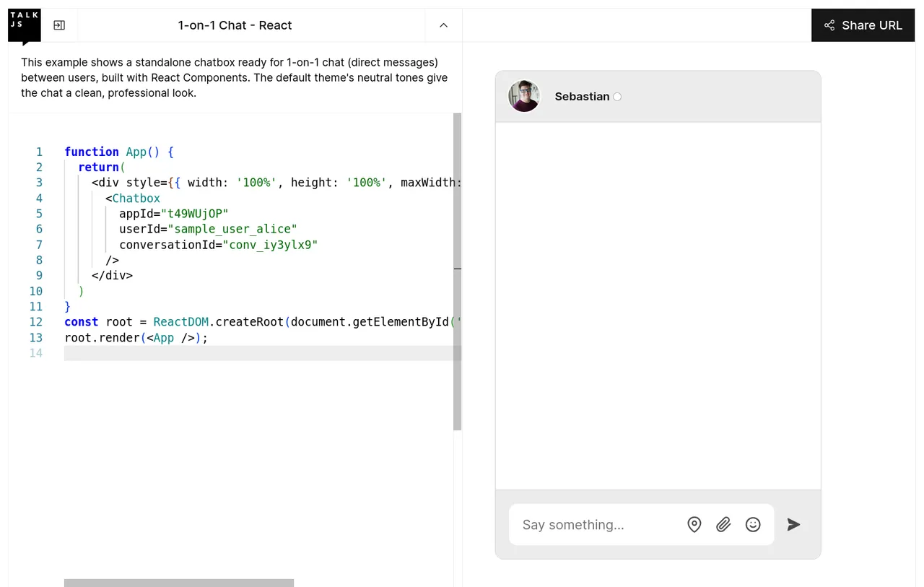This screenshot has width=924, height=587.
Task: Click Sebastian's name in the chat header
Action: coord(583,96)
